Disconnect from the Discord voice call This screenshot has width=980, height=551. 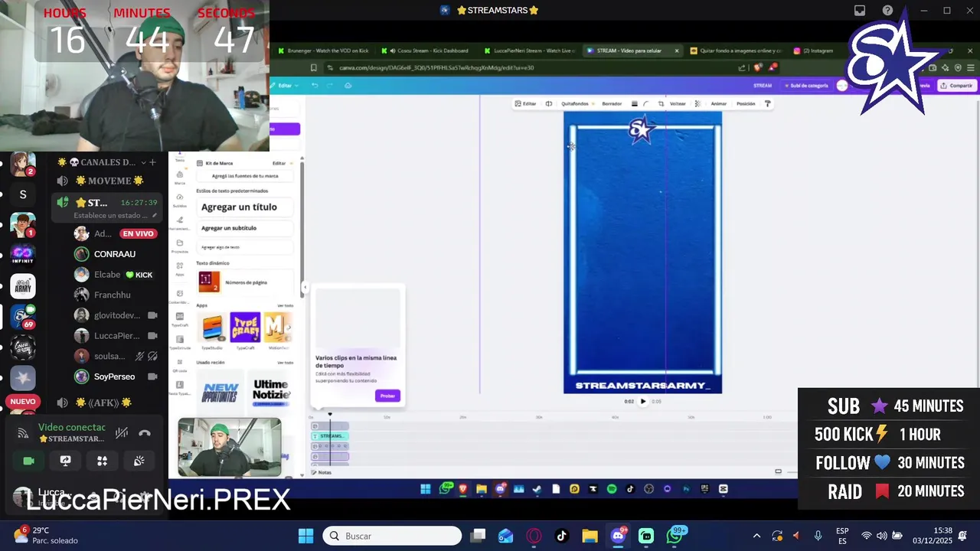145,433
